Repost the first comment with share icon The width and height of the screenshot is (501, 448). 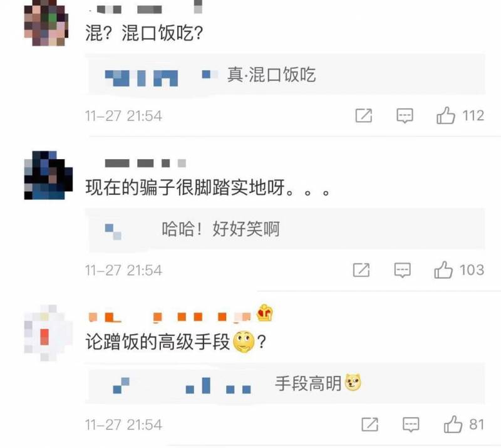click(x=364, y=115)
